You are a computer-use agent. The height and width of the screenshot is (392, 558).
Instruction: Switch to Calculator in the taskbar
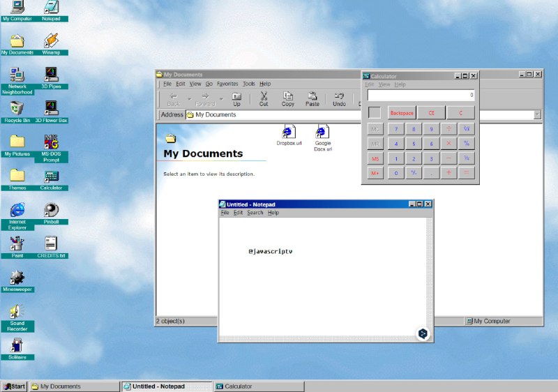pyautogui.click(x=259, y=386)
